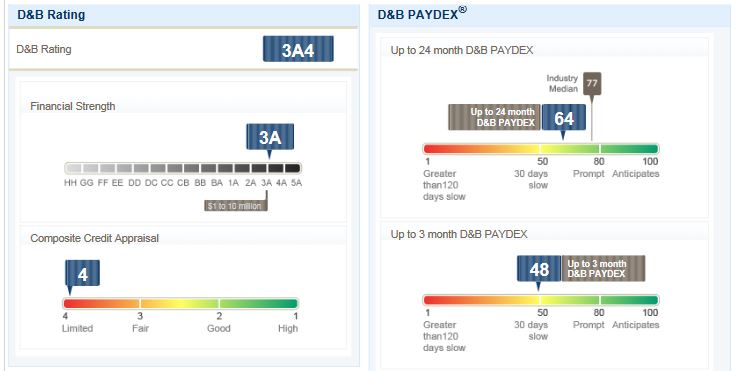Click the HH label on Financial Strength scale
The image size is (739, 371).
click(x=70, y=183)
